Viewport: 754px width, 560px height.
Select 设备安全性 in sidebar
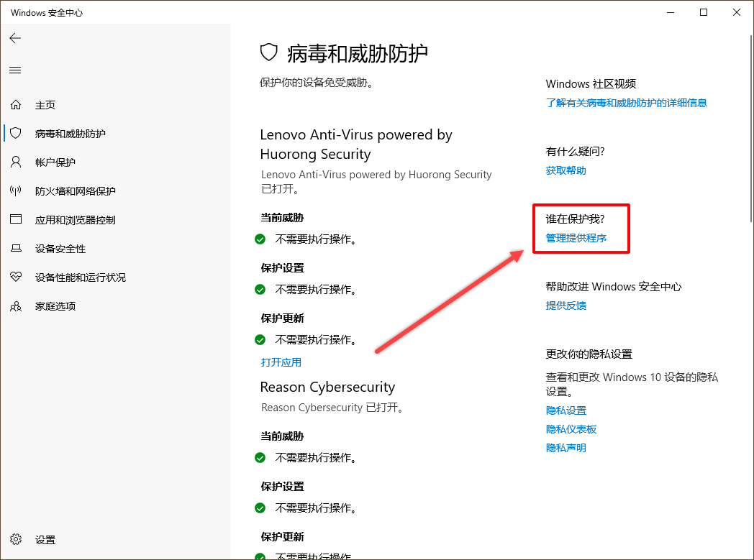pos(60,249)
